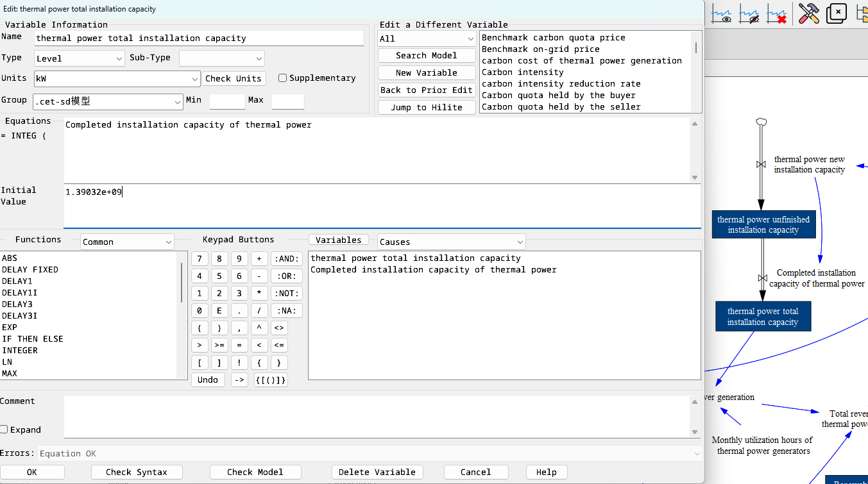
Task: Click the close all windows icon
Action: (837, 13)
